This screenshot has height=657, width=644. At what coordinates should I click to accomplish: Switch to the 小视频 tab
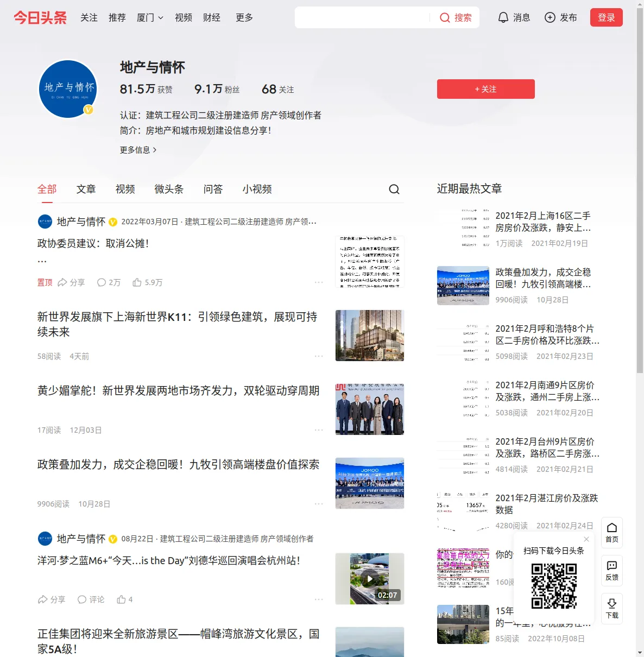point(257,189)
